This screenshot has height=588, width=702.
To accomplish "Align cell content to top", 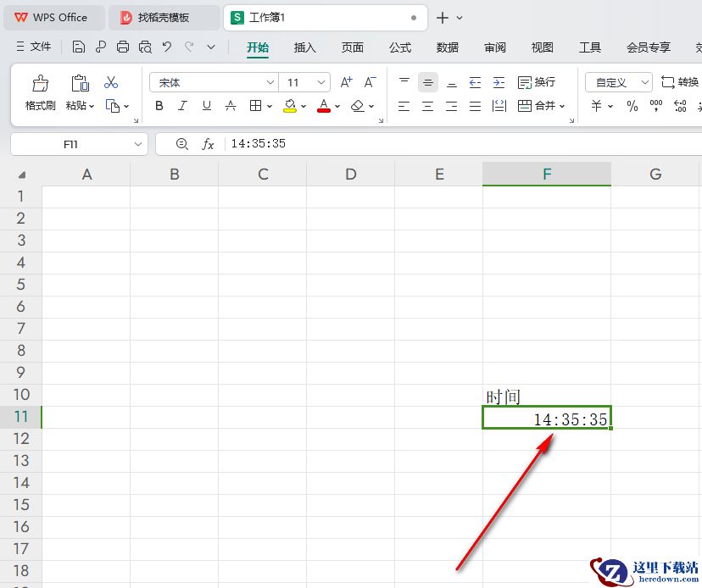I will pyautogui.click(x=404, y=82).
